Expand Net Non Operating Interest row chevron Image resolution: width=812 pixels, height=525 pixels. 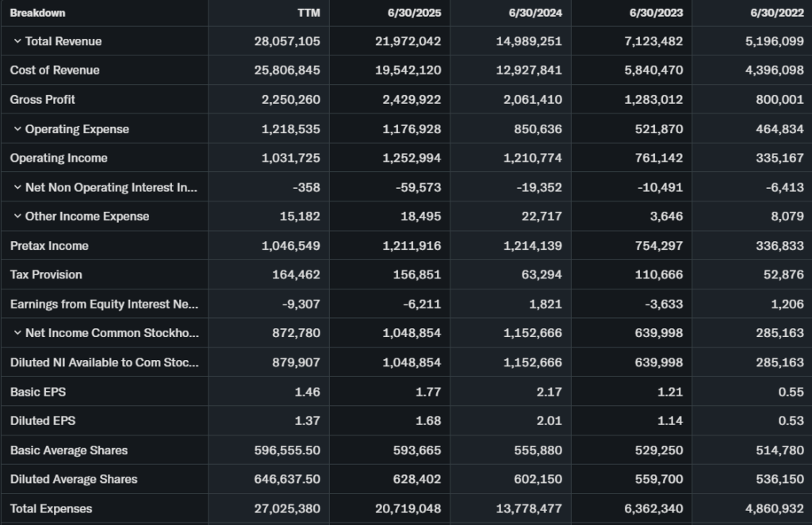pyautogui.click(x=17, y=188)
